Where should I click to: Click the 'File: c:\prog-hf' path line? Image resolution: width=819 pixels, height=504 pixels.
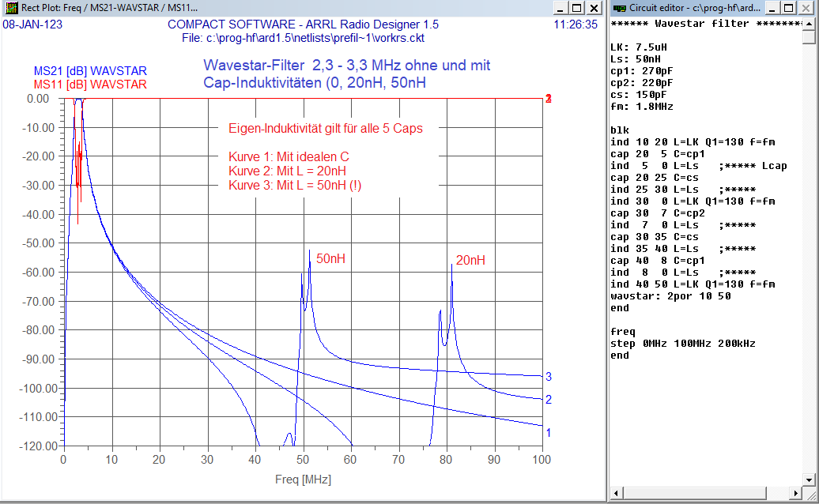tap(303, 38)
